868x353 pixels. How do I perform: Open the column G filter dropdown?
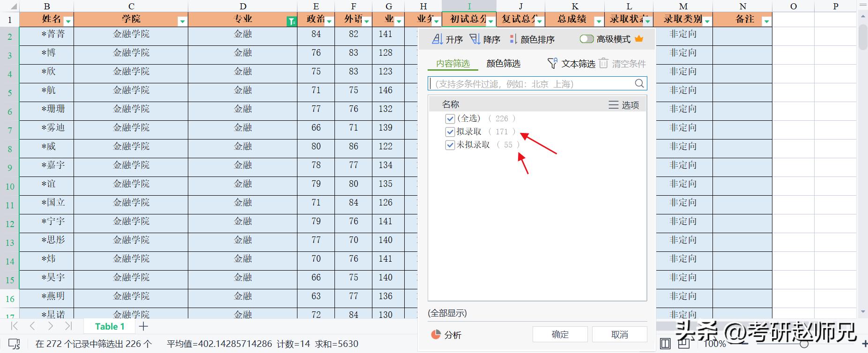(x=399, y=22)
